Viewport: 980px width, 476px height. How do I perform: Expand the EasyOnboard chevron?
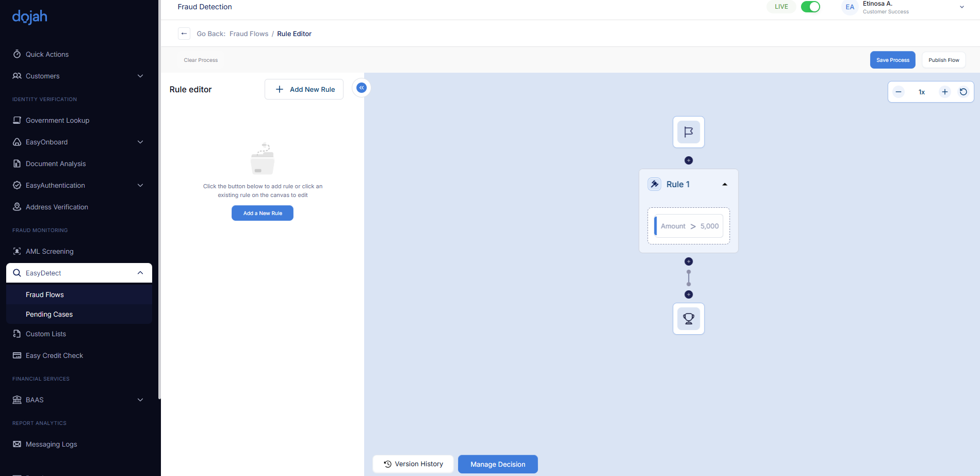(140, 142)
